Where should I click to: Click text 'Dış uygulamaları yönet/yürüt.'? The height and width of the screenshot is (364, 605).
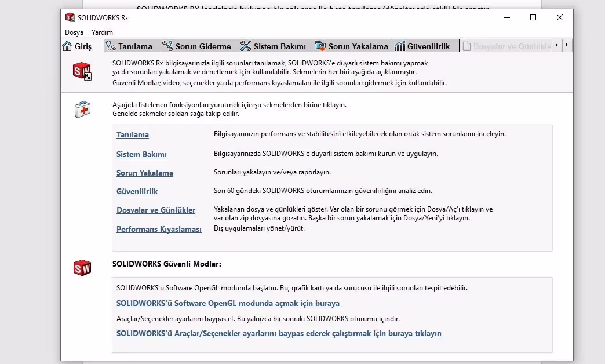pyautogui.click(x=259, y=228)
